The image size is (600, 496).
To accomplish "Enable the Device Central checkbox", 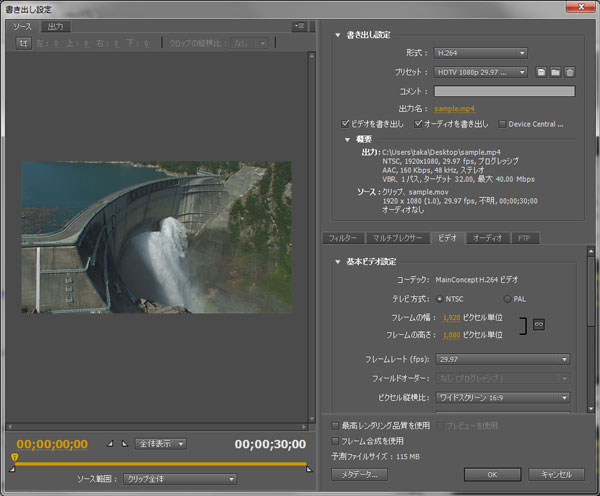I will [x=502, y=124].
